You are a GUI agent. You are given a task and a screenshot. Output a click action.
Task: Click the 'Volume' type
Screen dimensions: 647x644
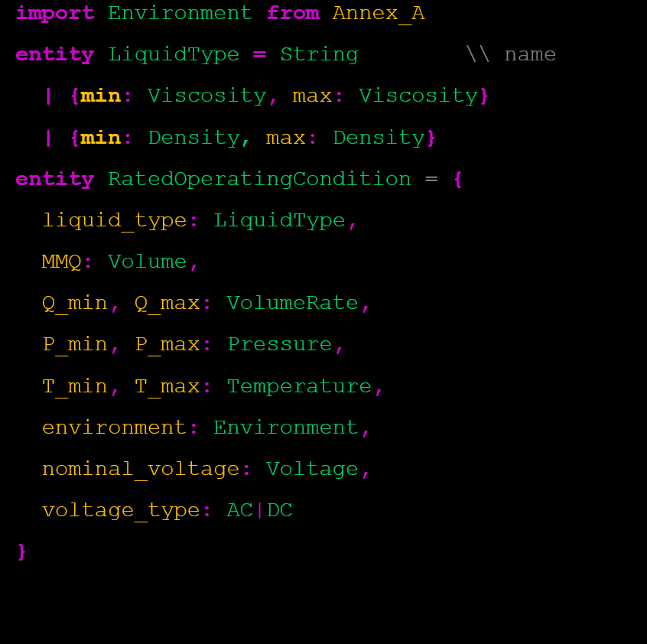pos(147,262)
